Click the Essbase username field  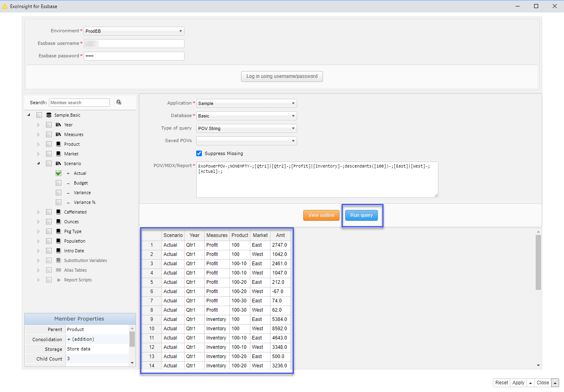pos(134,44)
